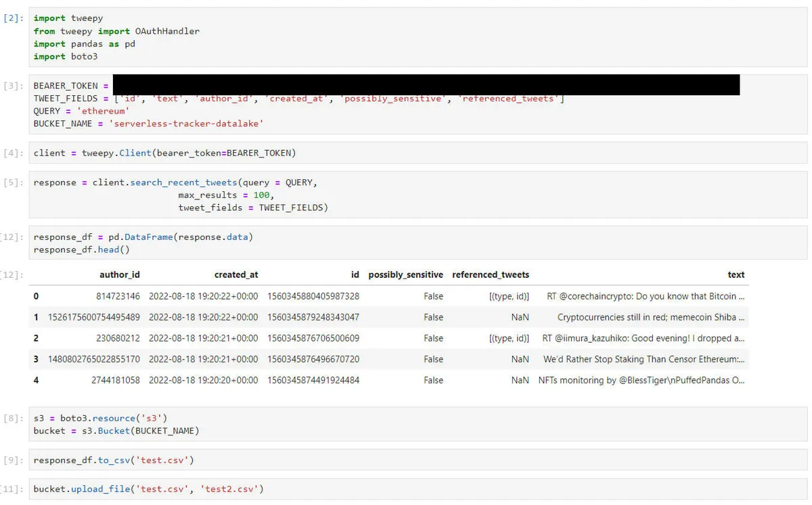This screenshot has width=812, height=505.
Task: Click the [2] cell prompt label
Action: 14,18
